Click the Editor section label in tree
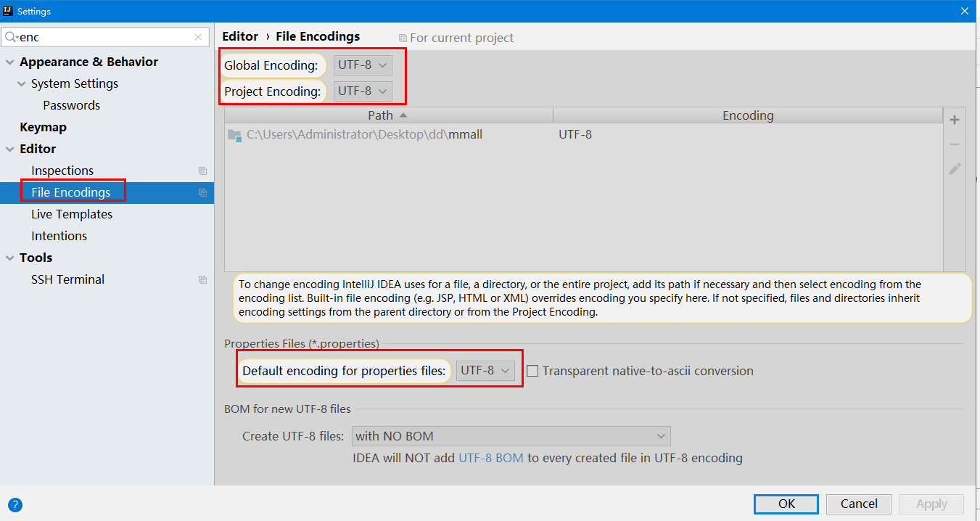 pyautogui.click(x=38, y=149)
